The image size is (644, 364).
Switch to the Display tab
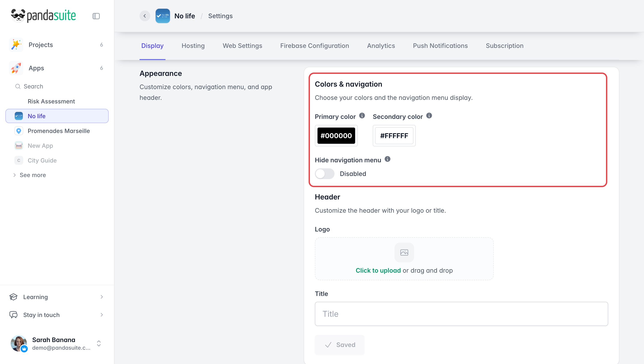tap(153, 46)
